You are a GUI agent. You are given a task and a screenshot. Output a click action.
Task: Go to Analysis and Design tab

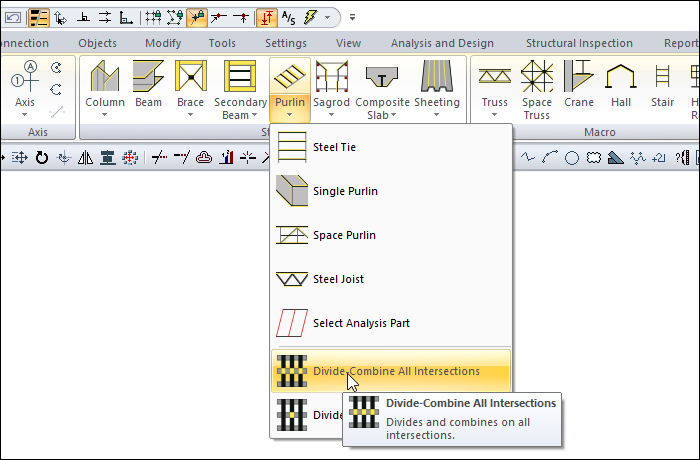coord(442,43)
